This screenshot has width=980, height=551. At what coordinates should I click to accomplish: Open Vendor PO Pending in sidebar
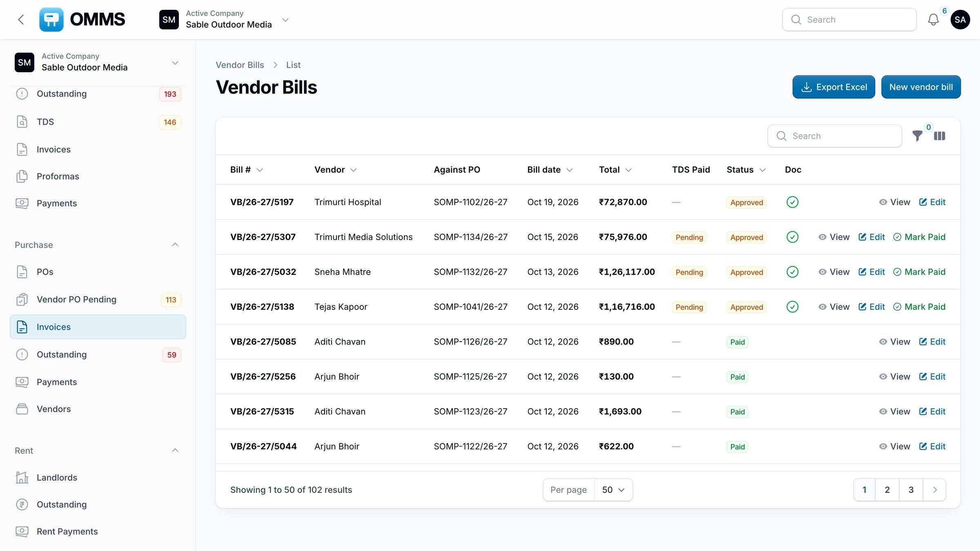click(x=98, y=300)
